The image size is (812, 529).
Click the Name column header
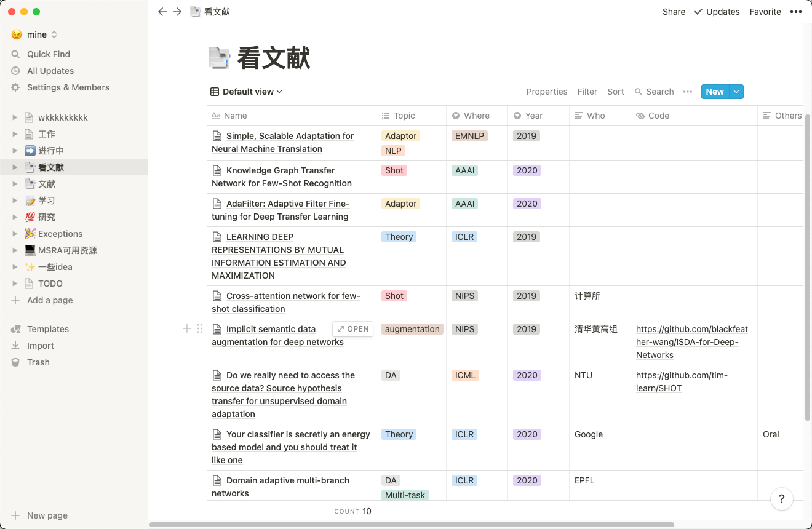[x=292, y=116]
